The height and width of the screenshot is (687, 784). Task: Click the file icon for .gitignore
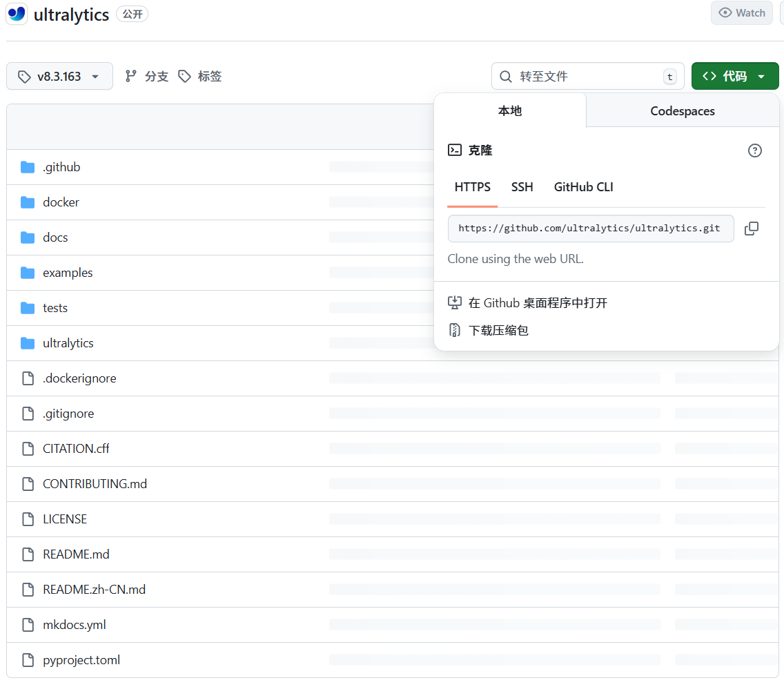pos(28,414)
